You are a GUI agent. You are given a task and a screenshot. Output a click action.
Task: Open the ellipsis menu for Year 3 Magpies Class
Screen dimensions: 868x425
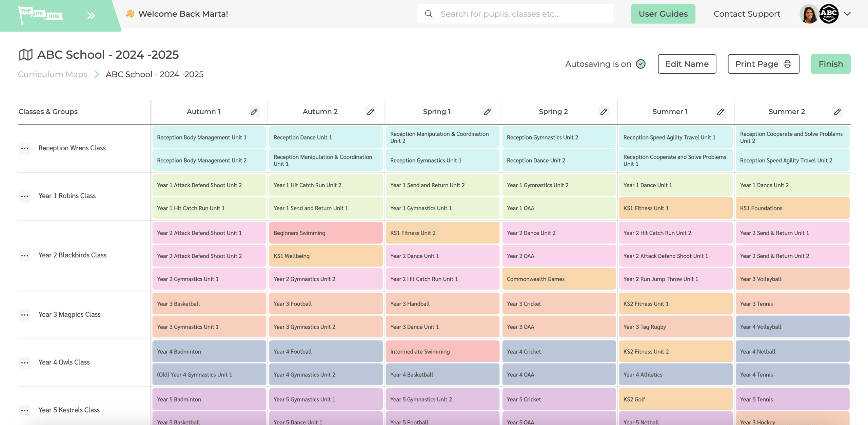click(24, 315)
